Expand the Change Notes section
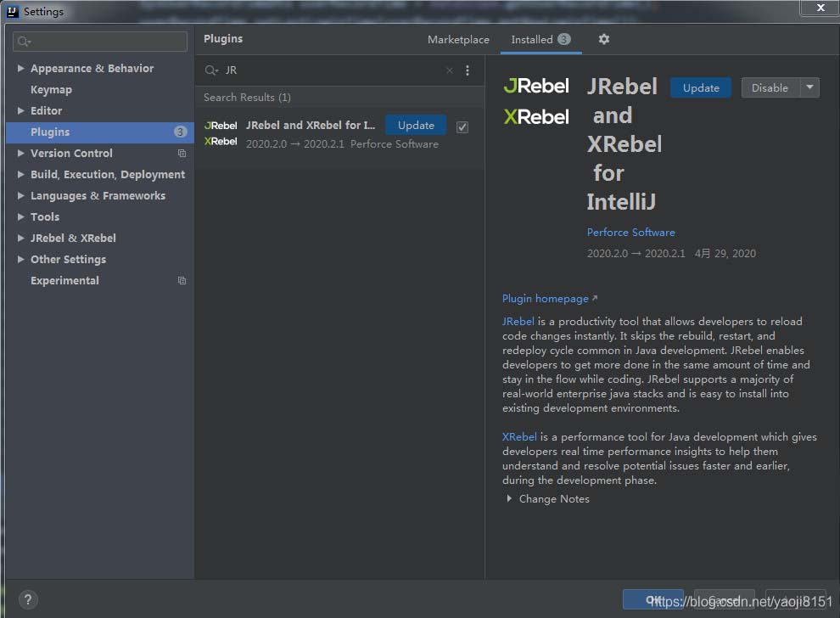Viewport: 840px width, 618px height. pos(509,498)
